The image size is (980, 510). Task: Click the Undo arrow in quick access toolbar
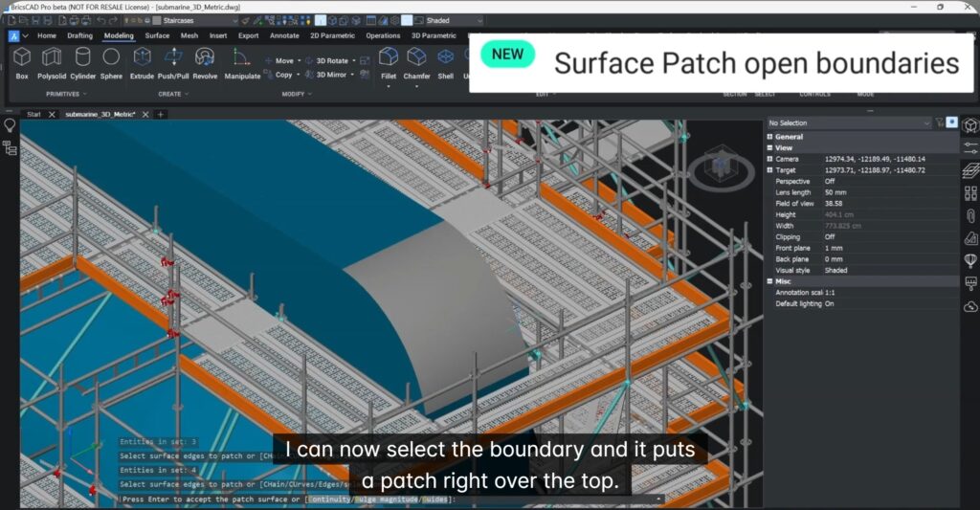101,21
